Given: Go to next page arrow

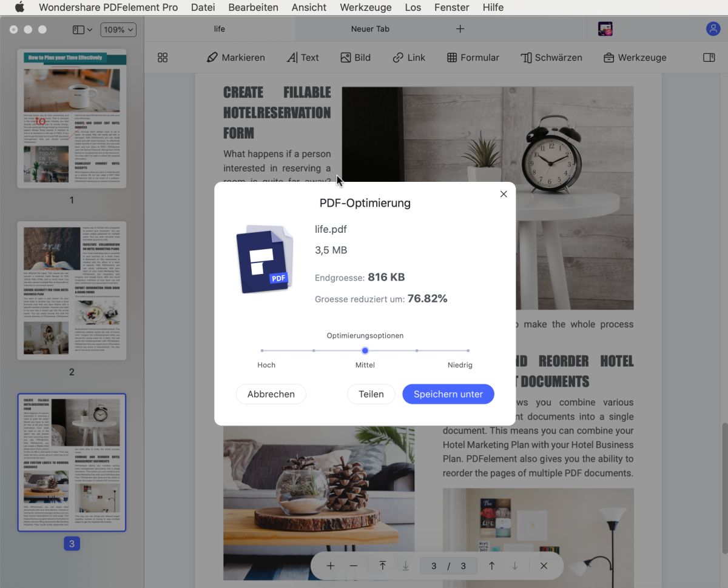Looking at the screenshot, I should [515, 566].
